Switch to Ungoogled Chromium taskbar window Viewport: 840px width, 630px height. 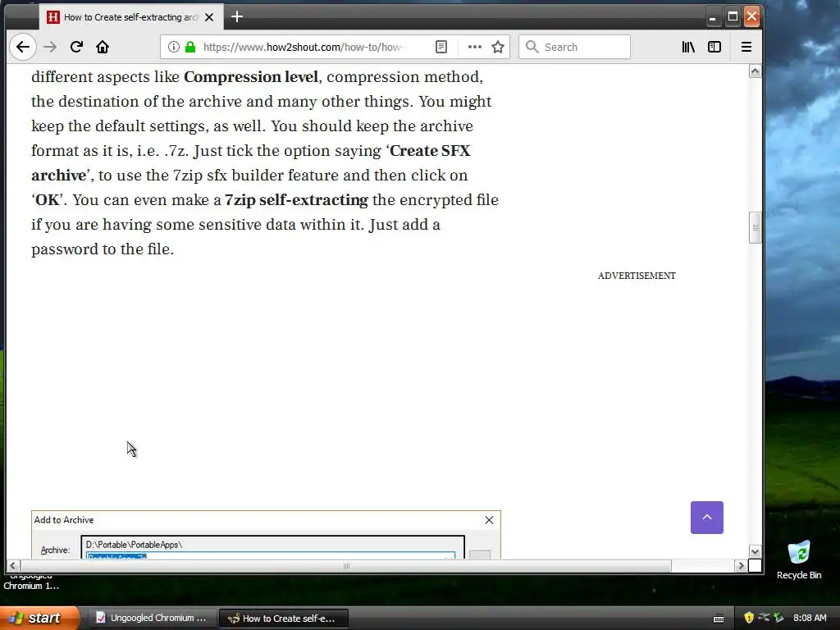click(x=152, y=619)
